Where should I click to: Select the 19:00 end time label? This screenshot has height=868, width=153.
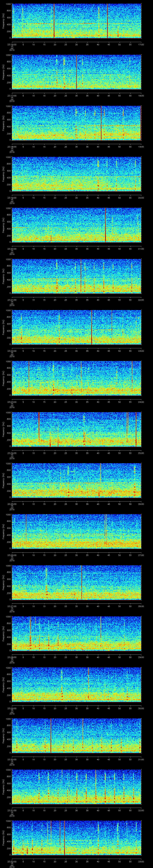(x=141, y=147)
